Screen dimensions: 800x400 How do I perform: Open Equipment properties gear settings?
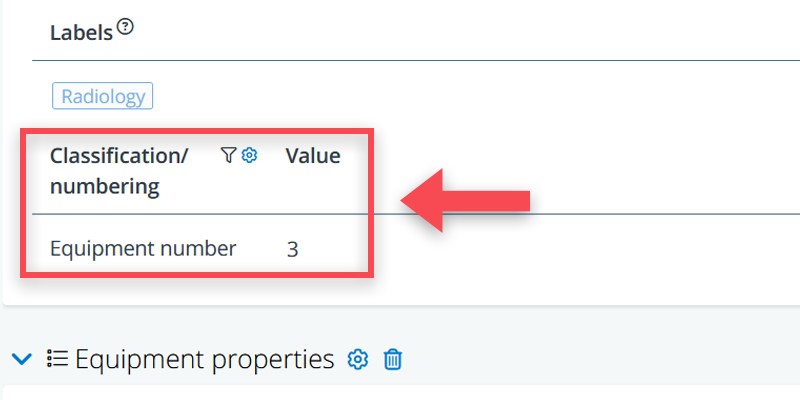click(358, 359)
